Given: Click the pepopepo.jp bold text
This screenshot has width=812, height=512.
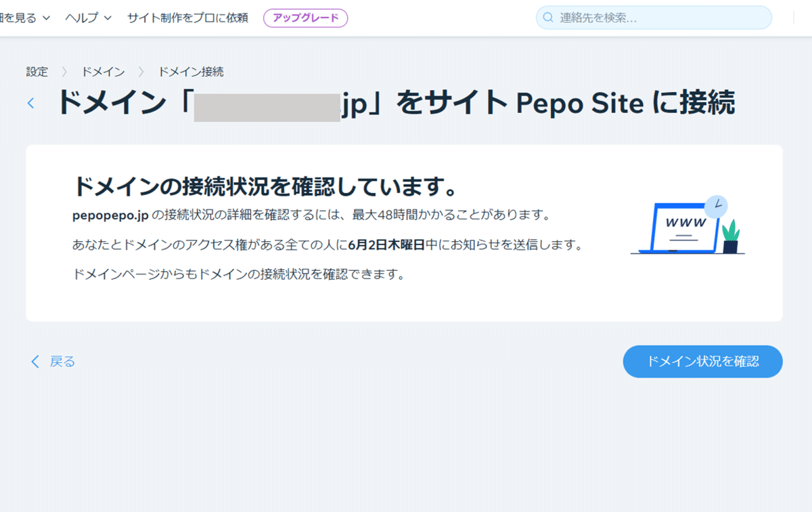Looking at the screenshot, I should click(110, 216).
